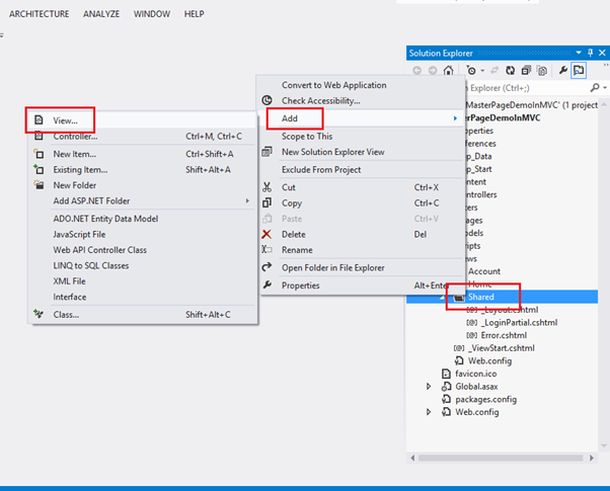
Task: Click the horizontal scrollbar thumb in Solution Explorer
Action: pyautogui.click(x=501, y=458)
